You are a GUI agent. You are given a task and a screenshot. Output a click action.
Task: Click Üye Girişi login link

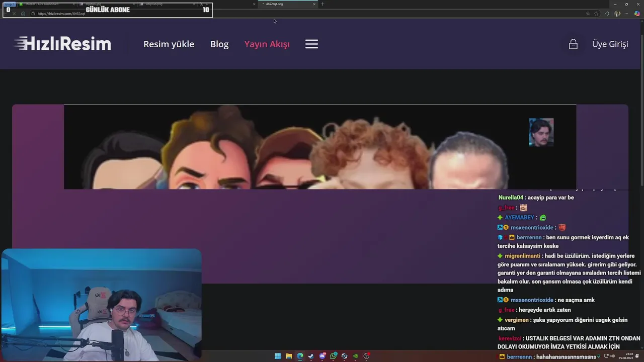tap(610, 44)
